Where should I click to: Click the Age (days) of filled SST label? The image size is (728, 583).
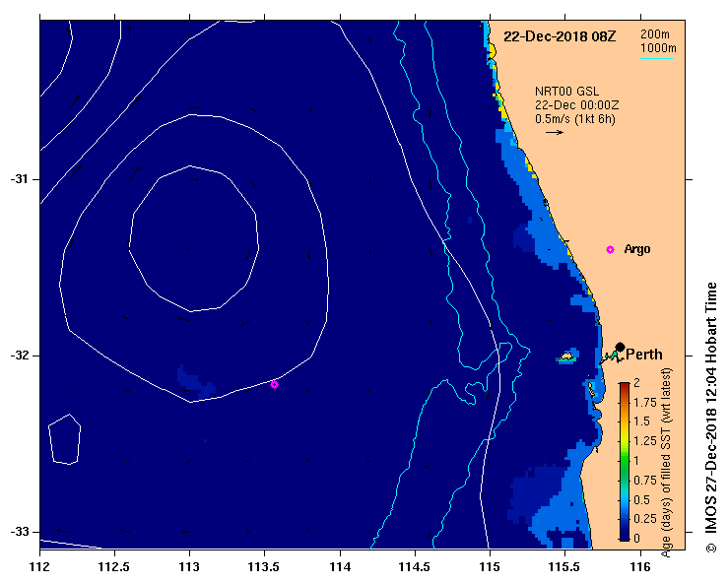[x=667, y=463]
